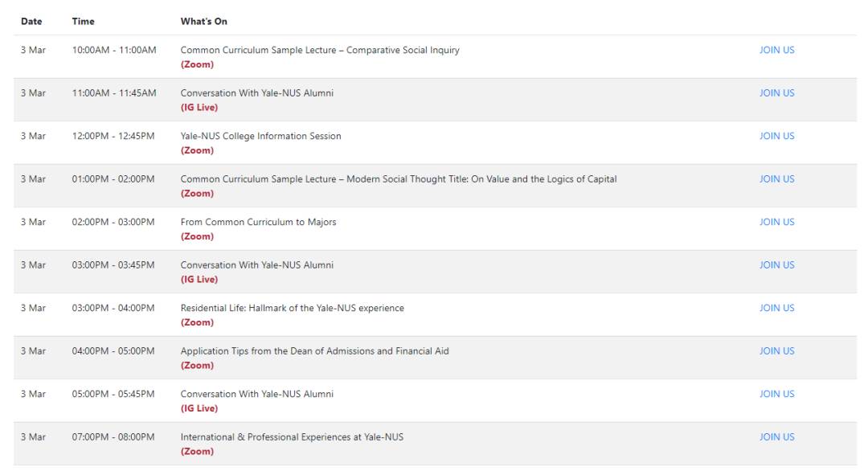Click the Residential Life event title text

(292, 308)
